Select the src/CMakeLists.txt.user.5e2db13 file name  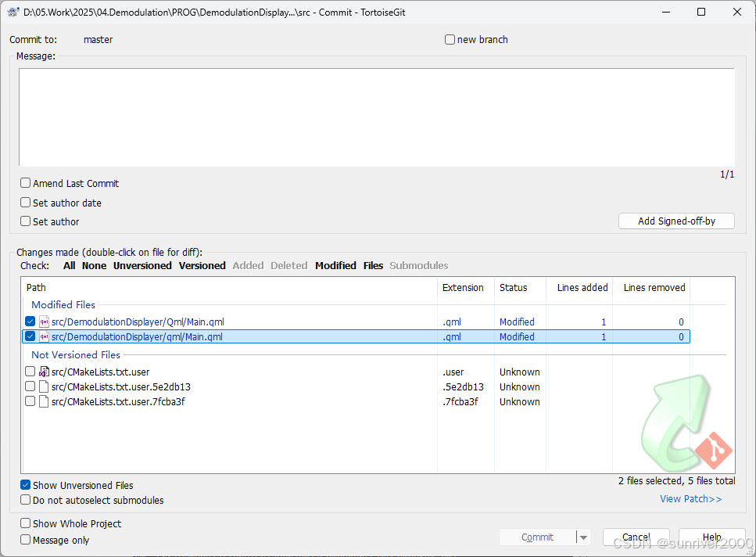click(121, 386)
